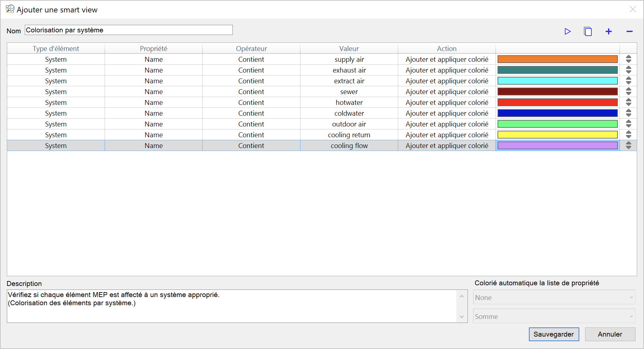
Task: Open the dark red swatch for sewer
Action: click(557, 91)
